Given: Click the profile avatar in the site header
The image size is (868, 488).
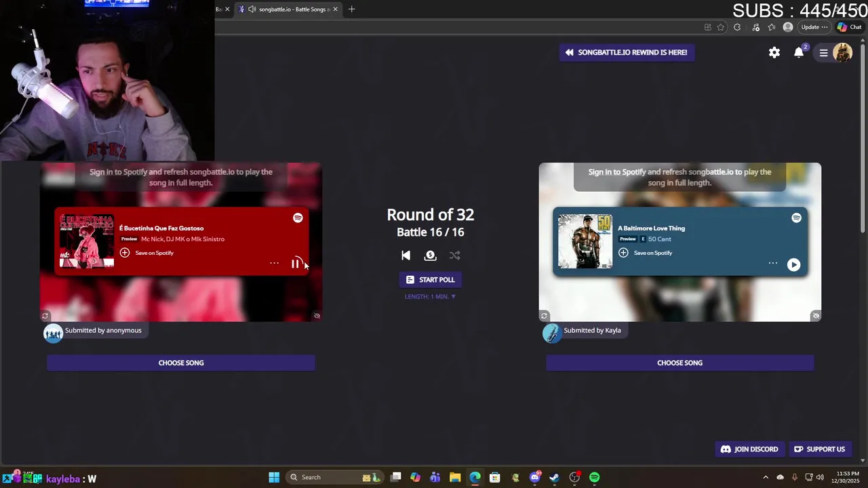Looking at the screenshot, I should (x=842, y=52).
